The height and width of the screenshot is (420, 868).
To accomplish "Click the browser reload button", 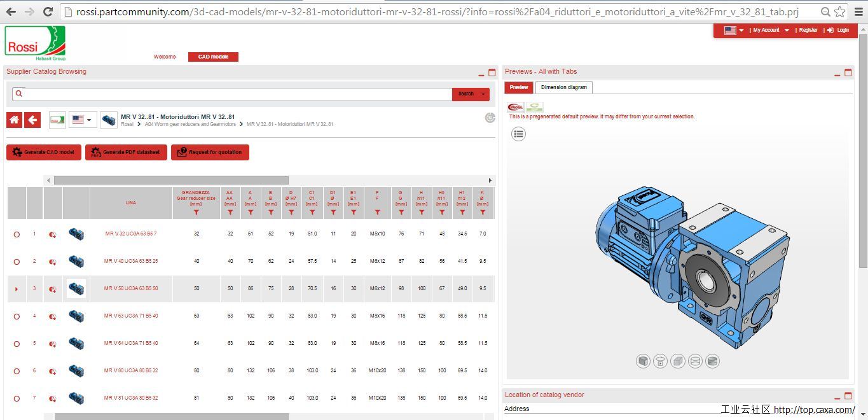I will (x=48, y=11).
